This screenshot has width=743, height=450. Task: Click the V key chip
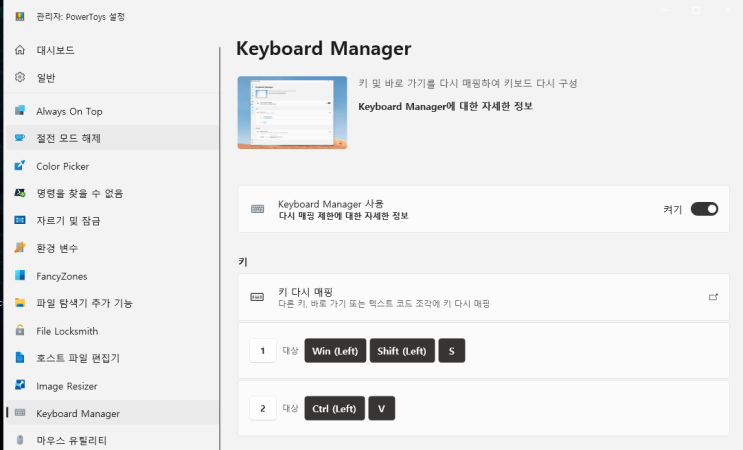[381, 408]
